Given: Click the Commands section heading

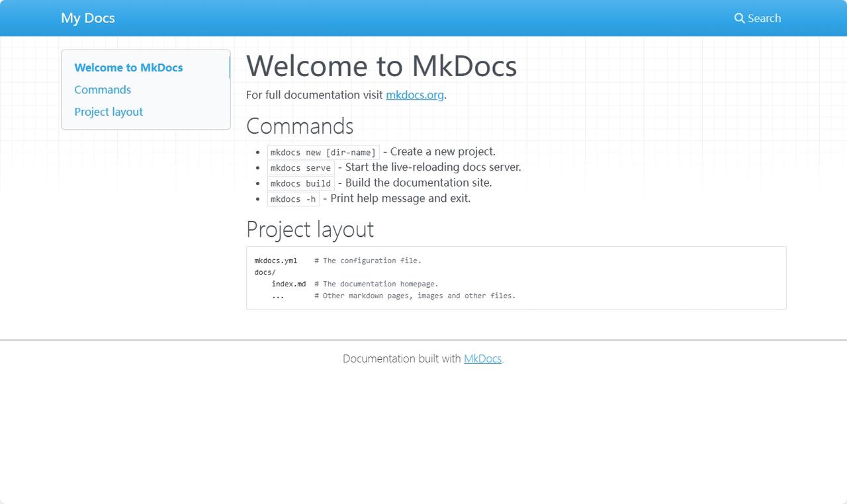Looking at the screenshot, I should [x=300, y=126].
